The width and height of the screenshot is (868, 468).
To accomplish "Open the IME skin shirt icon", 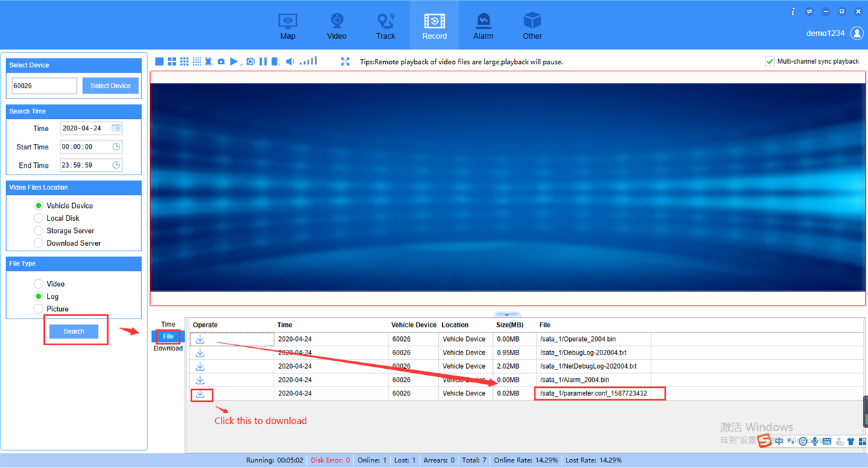I will tap(850, 442).
